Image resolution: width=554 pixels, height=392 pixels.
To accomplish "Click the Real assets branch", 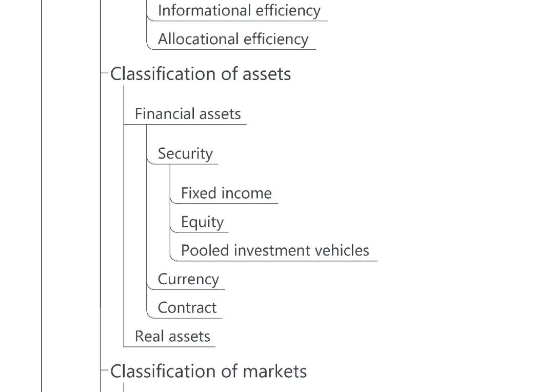I will click(172, 337).
